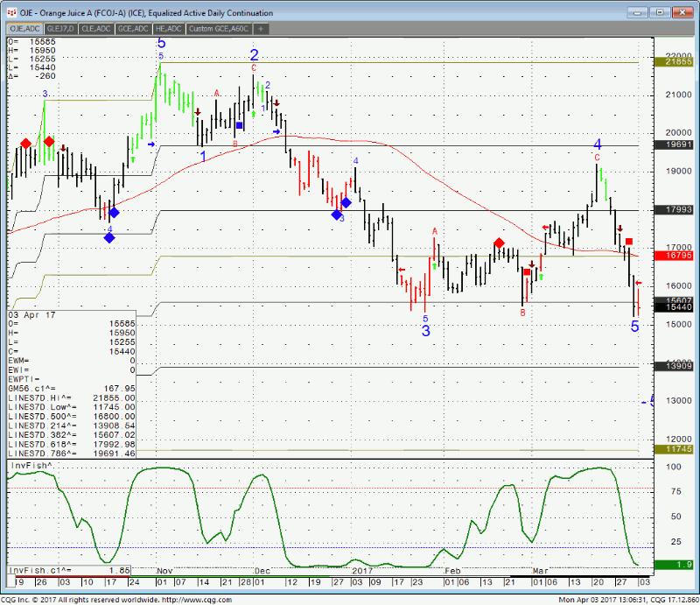Click the large blue wave 4 label near March high

point(598,144)
